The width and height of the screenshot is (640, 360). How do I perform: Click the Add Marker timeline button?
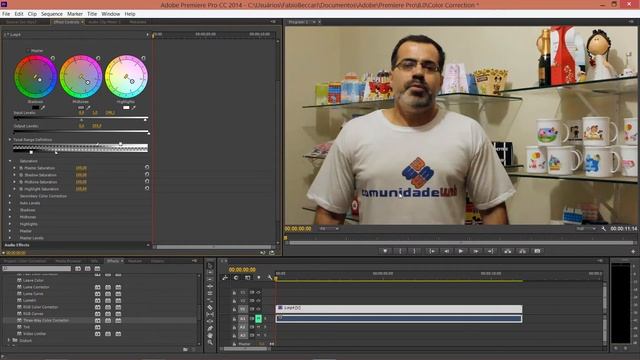pyautogui.click(x=258, y=278)
